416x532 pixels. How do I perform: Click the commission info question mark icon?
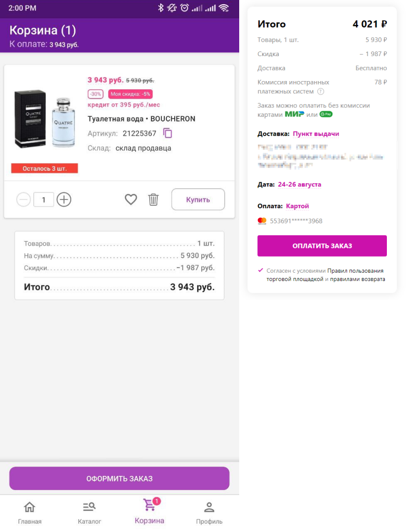[321, 91]
